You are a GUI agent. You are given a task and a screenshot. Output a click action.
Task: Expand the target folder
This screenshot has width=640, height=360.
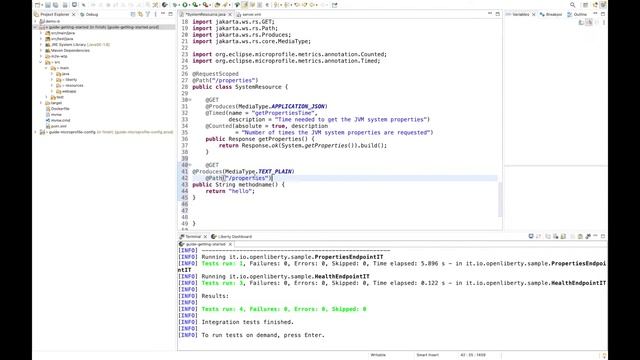pos(41,103)
